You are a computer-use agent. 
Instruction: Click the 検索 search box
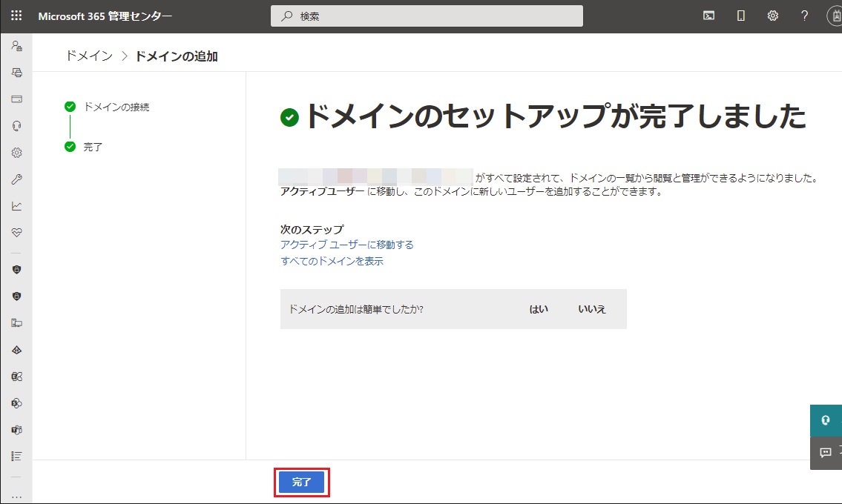427,16
